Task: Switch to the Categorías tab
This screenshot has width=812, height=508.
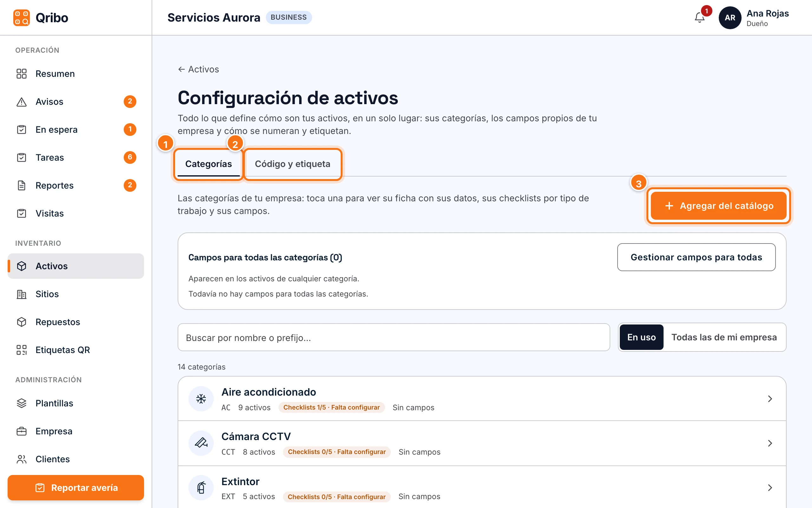Action: (208, 164)
